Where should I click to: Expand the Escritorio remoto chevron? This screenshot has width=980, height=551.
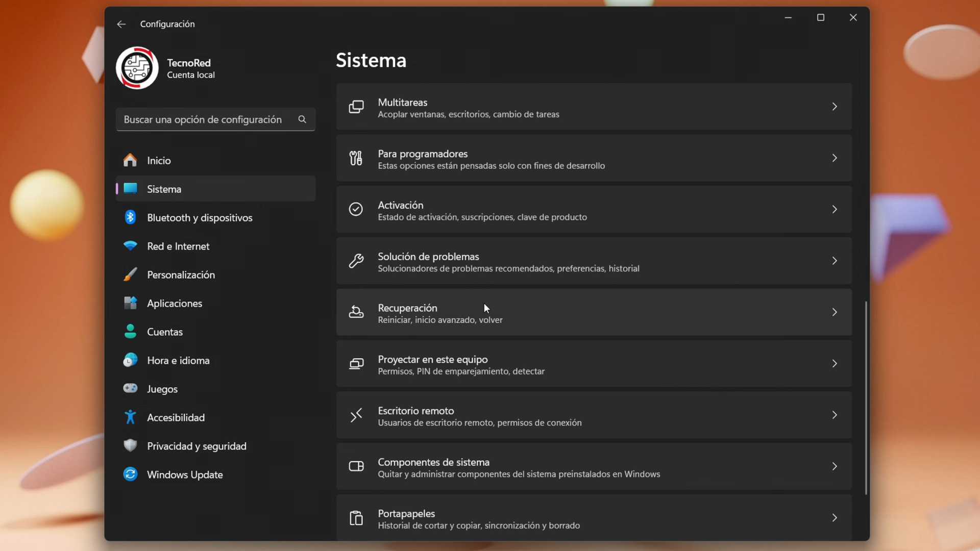[x=834, y=415]
